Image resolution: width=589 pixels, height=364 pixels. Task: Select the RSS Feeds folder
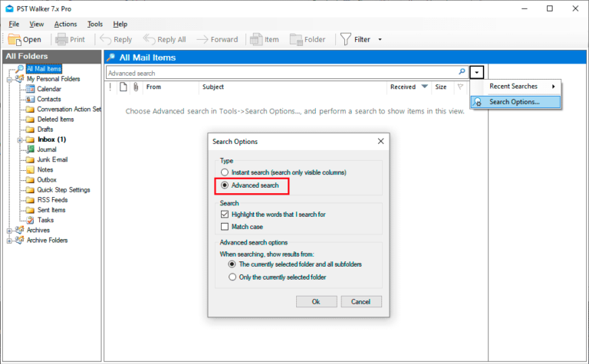click(x=52, y=200)
